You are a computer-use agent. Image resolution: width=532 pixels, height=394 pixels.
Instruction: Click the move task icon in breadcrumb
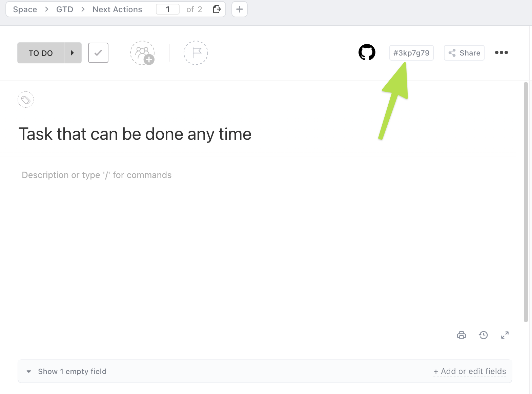[217, 9]
